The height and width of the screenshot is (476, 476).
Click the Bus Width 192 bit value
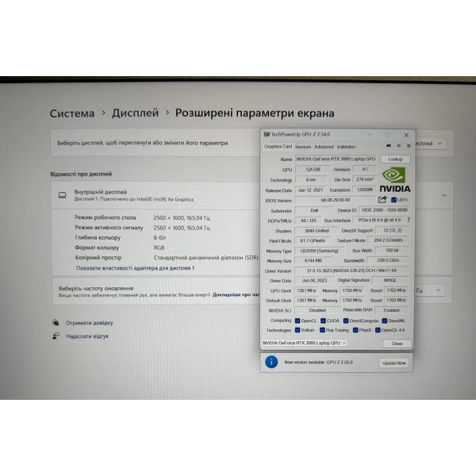(392, 250)
